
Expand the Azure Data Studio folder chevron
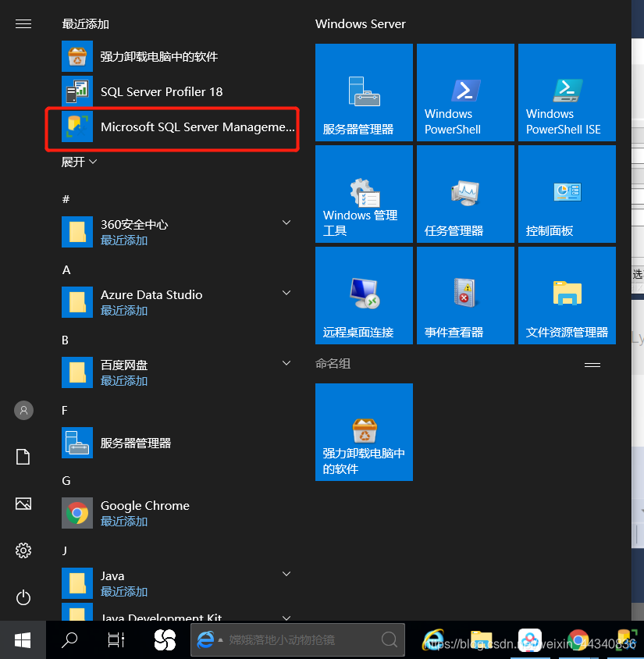point(286,293)
